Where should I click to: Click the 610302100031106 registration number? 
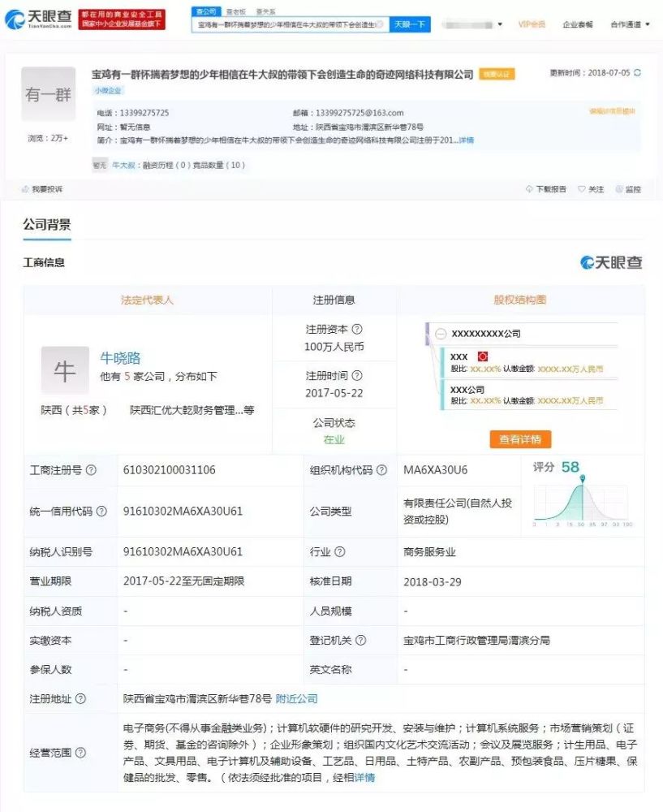pyautogui.click(x=170, y=470)
